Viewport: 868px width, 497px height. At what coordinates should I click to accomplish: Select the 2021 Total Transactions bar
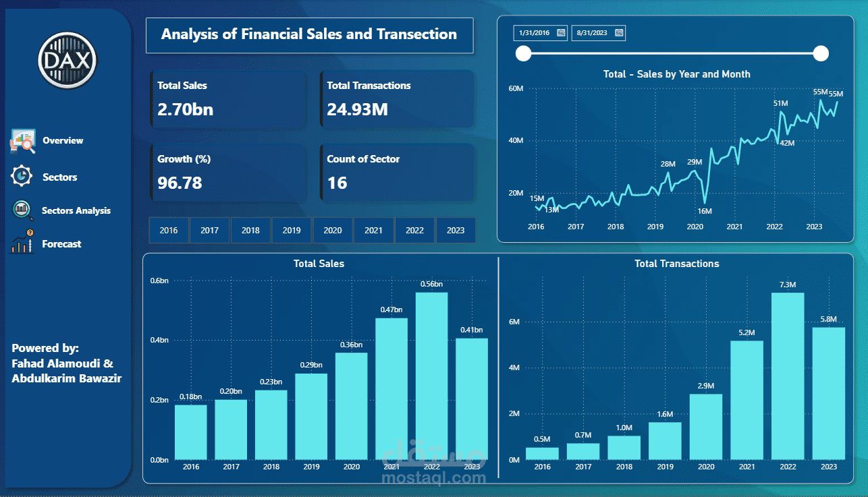pyautogui.click(x=747, y=401)
